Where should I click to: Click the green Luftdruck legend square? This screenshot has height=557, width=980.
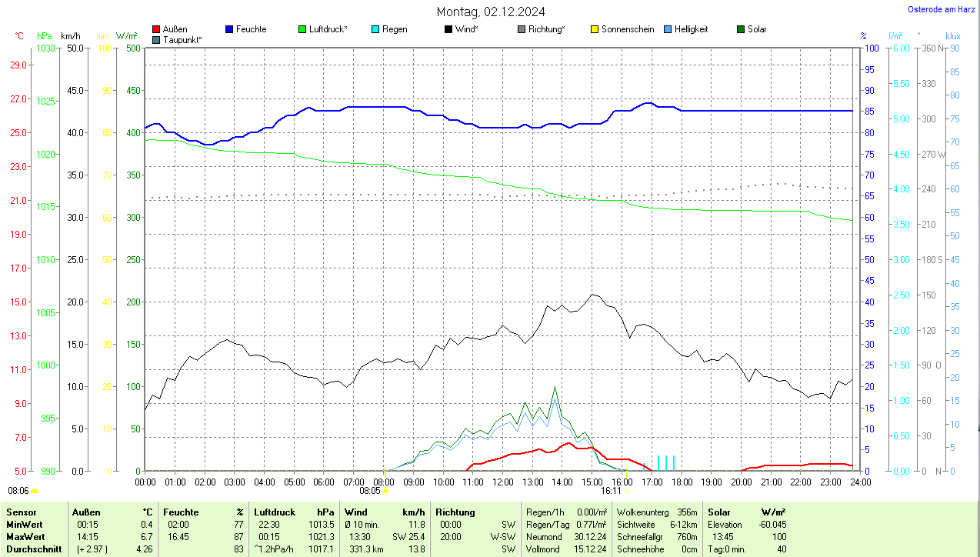coord(302,29)
